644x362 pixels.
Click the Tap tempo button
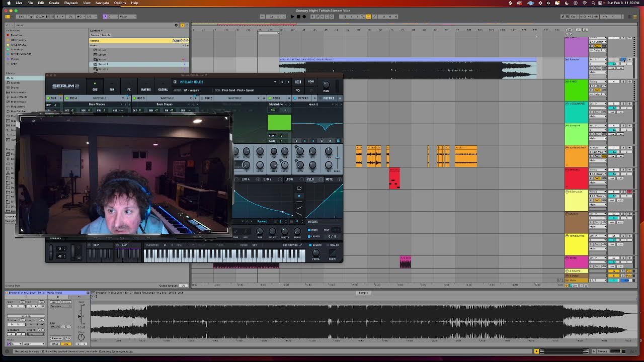pyautogui.click(x=30, y=17)
